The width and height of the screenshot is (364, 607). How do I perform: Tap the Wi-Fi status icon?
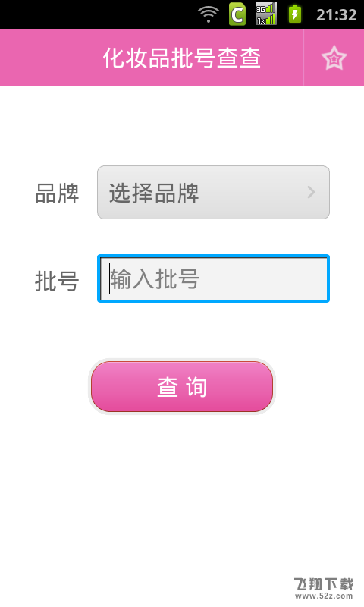(x=209, y=14)
